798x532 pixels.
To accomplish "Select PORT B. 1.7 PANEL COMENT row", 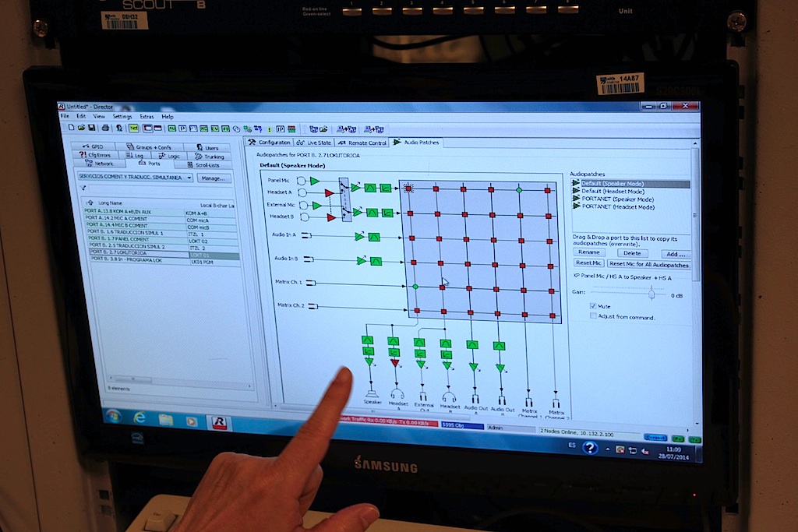I will click(162, 240).
